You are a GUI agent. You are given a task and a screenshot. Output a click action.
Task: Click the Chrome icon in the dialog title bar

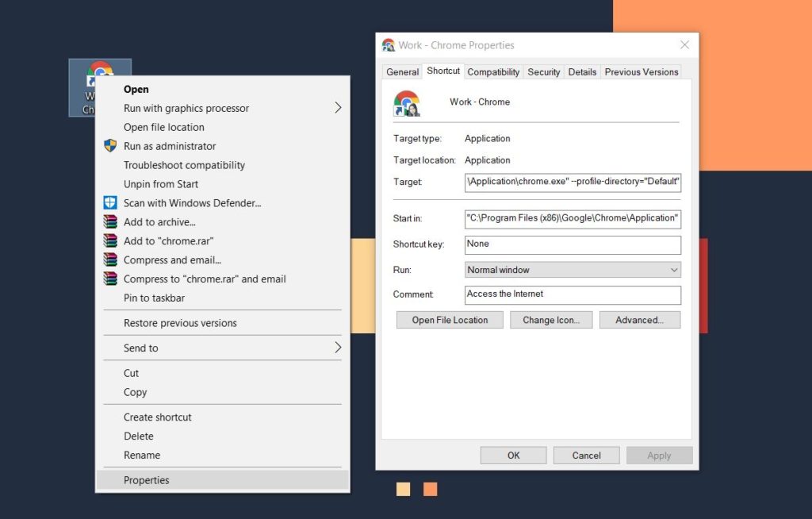388,45
